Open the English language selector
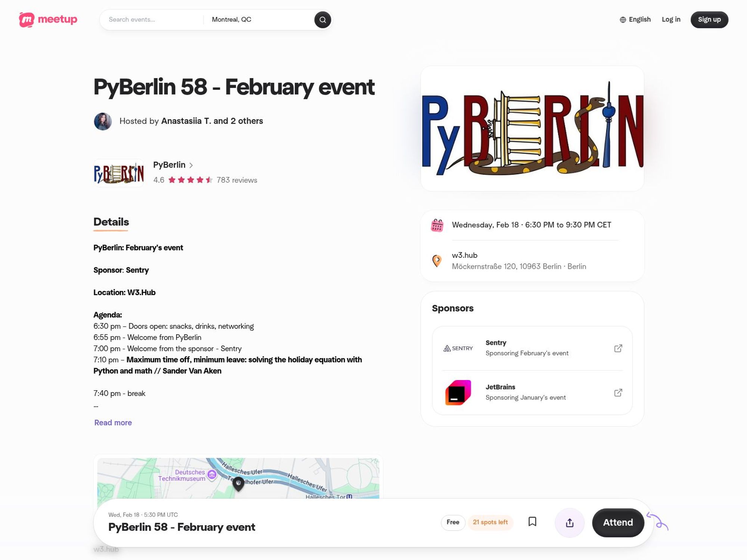The width and height of the screenshot is (747, 560). [635, 19]
